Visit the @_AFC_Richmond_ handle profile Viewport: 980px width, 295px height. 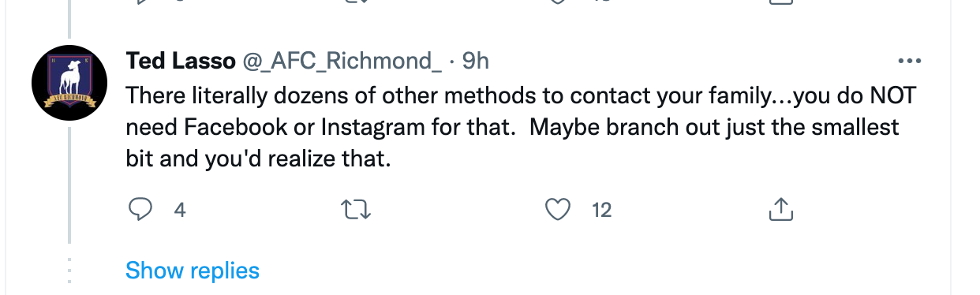(341, 61)
